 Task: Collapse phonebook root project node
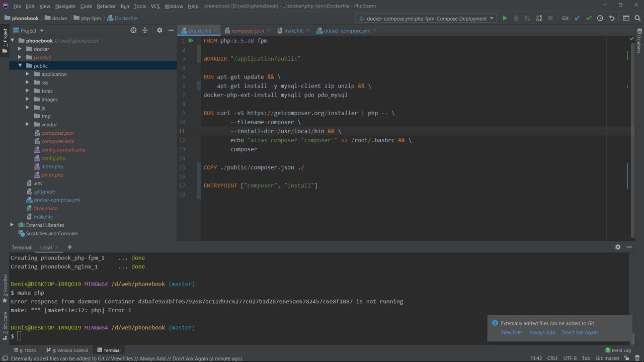click(12, 41)
